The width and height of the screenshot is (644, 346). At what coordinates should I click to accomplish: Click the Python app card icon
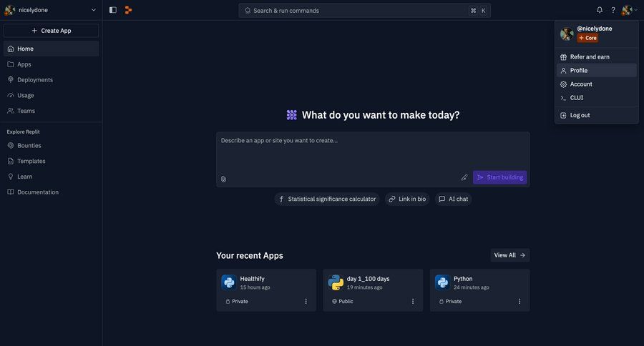(x=442, y=282)
